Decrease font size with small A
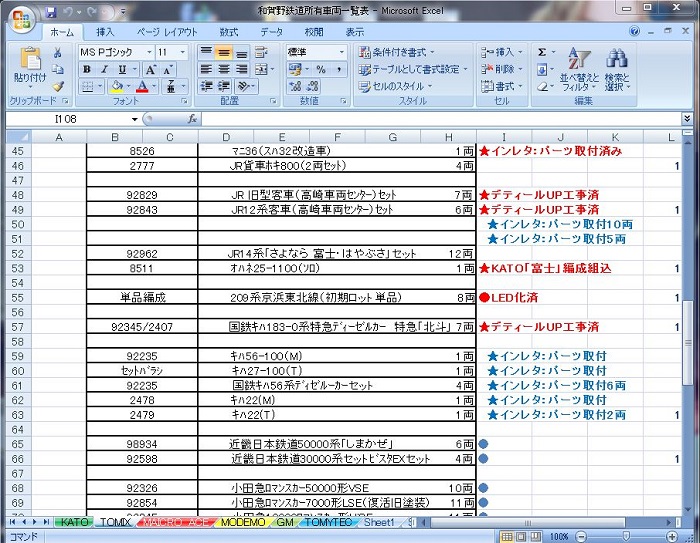700x543 pixels. click(168, 70)
